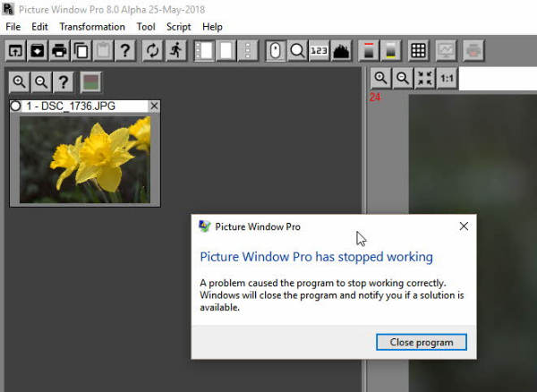Image resolution: width=537 pixels, height=392 pixels.
Task: Click the save image toolbar icon
Action: tap(37, 50)
